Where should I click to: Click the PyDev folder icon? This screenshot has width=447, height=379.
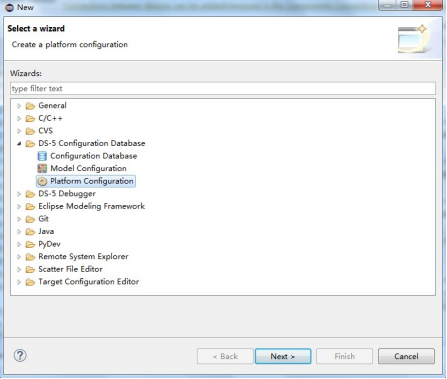(x=30, y=244)
